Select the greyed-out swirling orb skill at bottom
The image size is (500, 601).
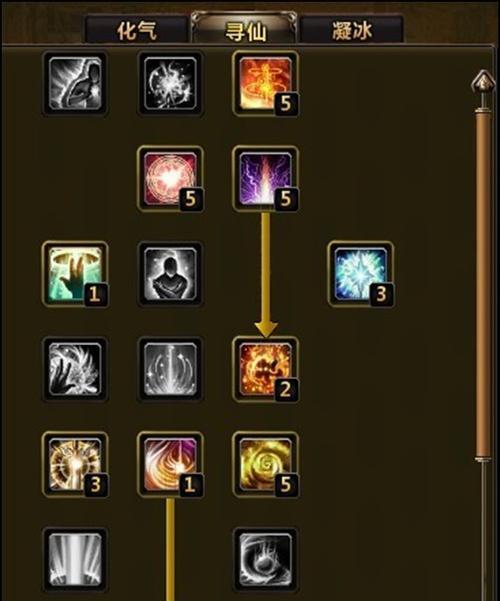(x=265, y=559)
